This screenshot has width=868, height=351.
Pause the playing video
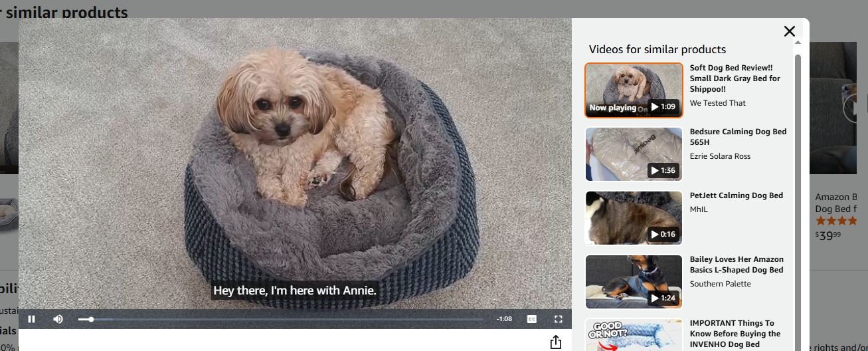31,319
